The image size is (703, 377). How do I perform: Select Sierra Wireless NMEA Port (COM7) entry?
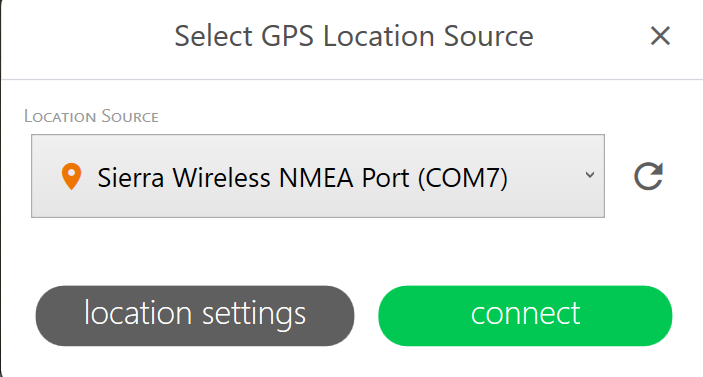coord(303,178)
